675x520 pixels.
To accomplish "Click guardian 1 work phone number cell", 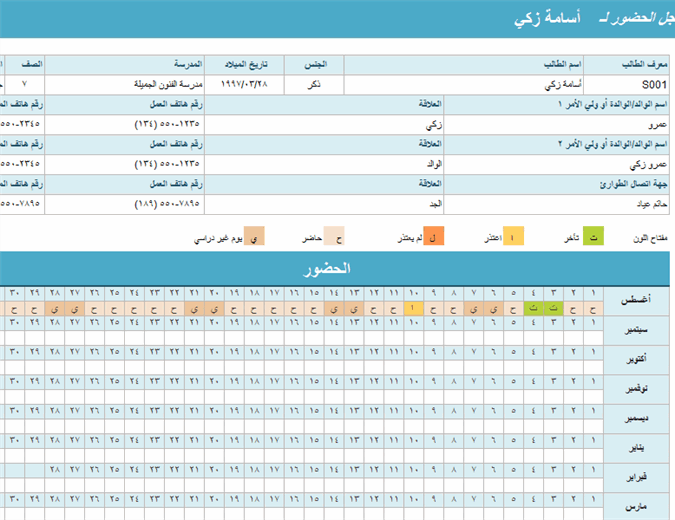I will click(x=125, y=125).
